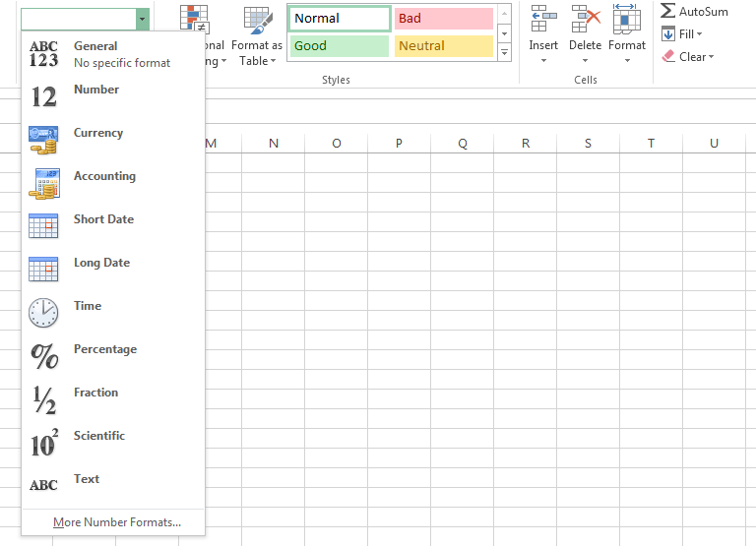This screenshot has width=756, height=546.
Task: Pick the Percentage symbol icon
Action: 44,356
